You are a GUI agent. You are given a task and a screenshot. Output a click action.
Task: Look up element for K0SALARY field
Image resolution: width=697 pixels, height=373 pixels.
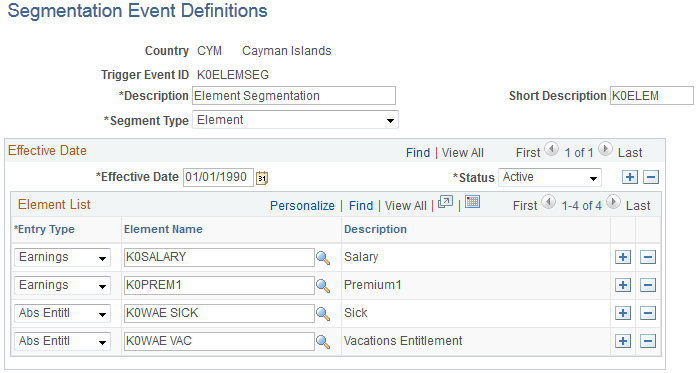pos(323,258)
